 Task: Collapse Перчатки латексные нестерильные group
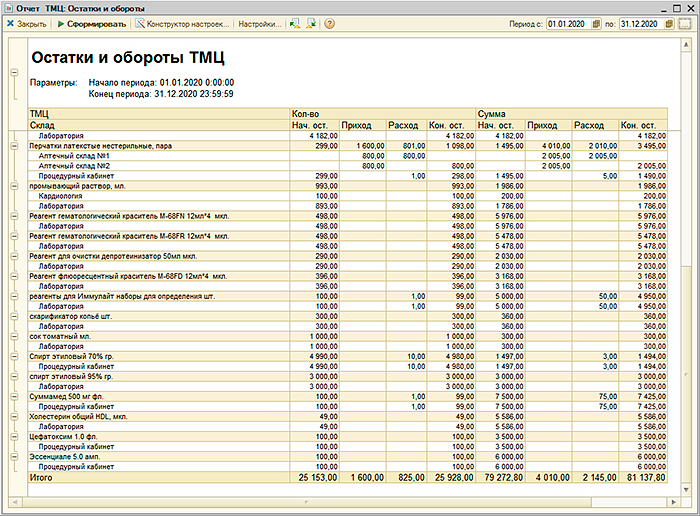click(x=14, y=146)
